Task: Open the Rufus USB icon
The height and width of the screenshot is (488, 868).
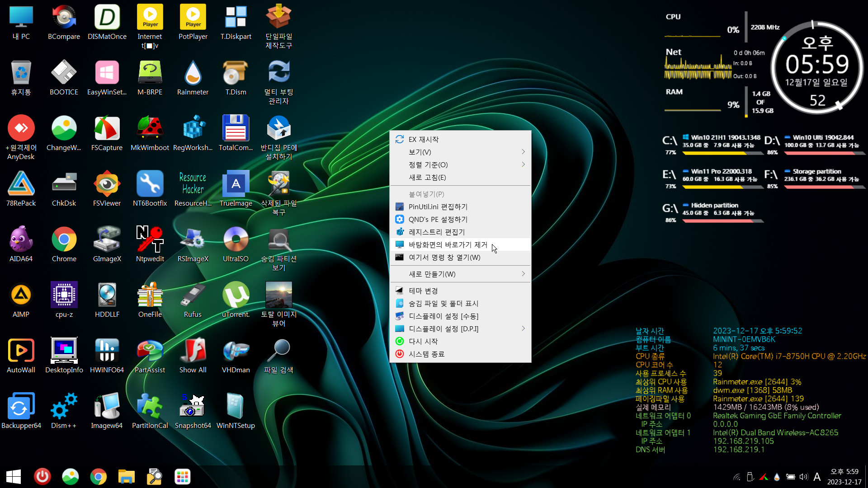Action: (193, 300)
